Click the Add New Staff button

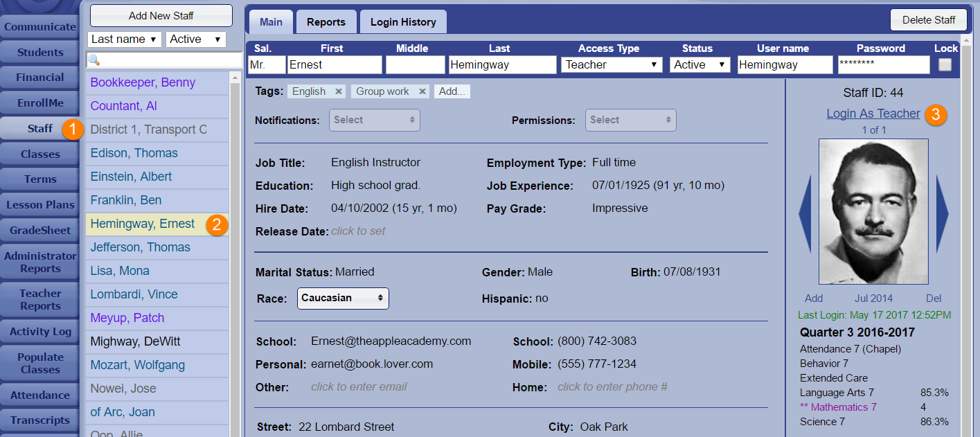pos(161,15)
